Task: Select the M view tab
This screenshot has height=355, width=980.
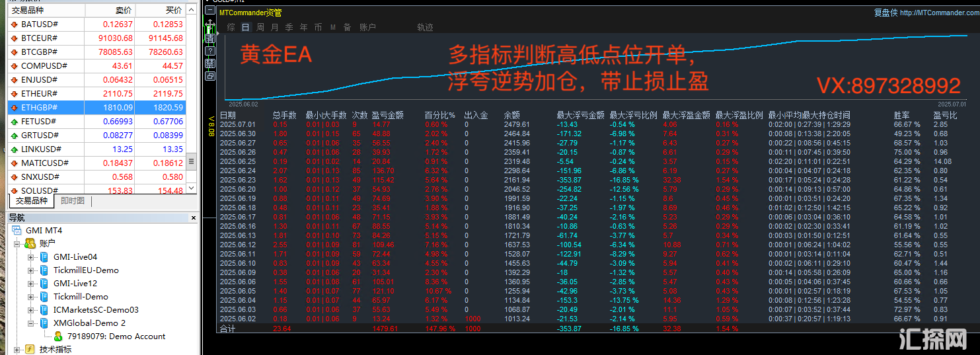Action: tap(333, 27)
